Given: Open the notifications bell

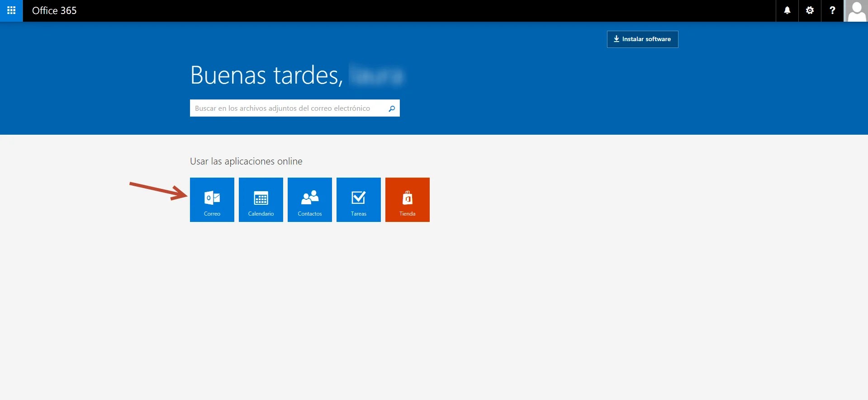Looking at the screenshot, I should (787, 10).
